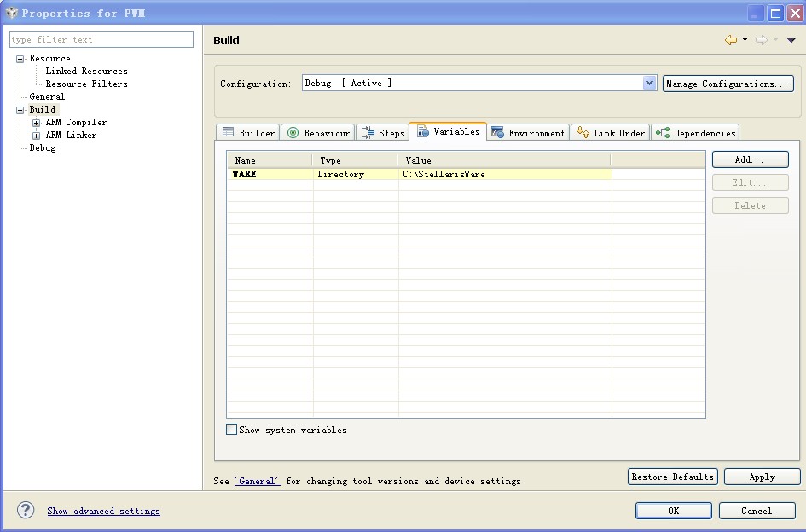Select the Build tree item
The image size is (806, 532).
pos(42,109)
